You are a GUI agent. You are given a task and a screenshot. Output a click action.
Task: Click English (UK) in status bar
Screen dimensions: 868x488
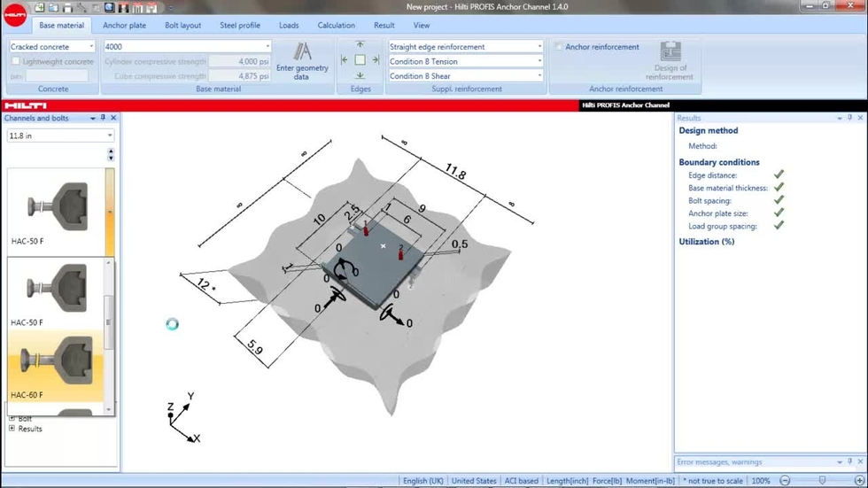pyautogui.click(x=423, y=481)
